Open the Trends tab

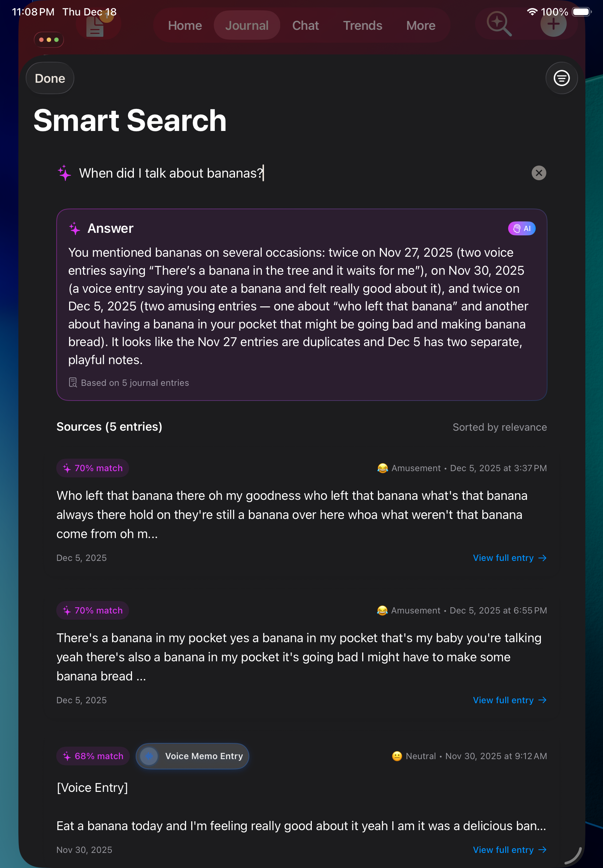coord(362,25)
